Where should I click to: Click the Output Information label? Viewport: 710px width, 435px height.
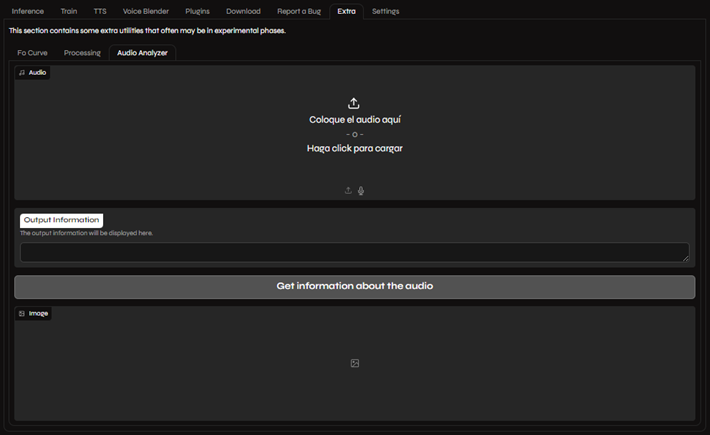(x=62, y=220)
